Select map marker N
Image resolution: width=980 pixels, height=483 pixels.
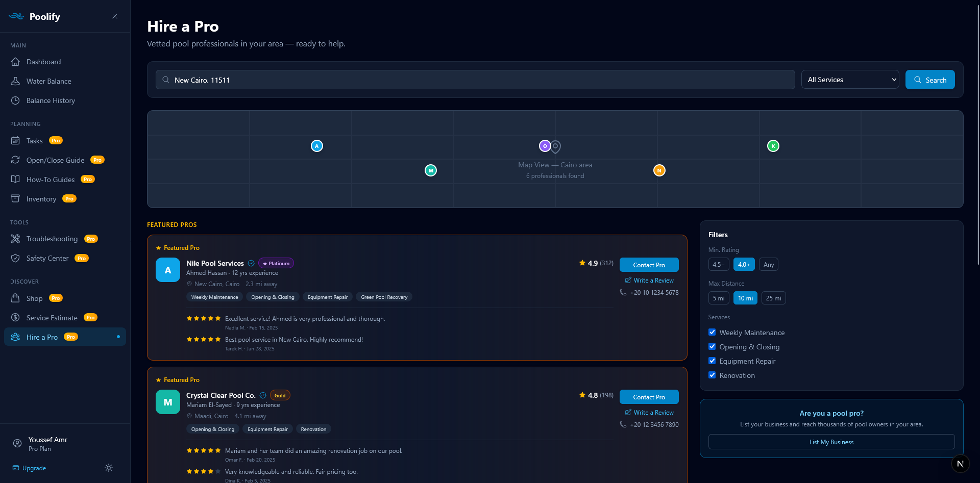(x=659, y=170)
